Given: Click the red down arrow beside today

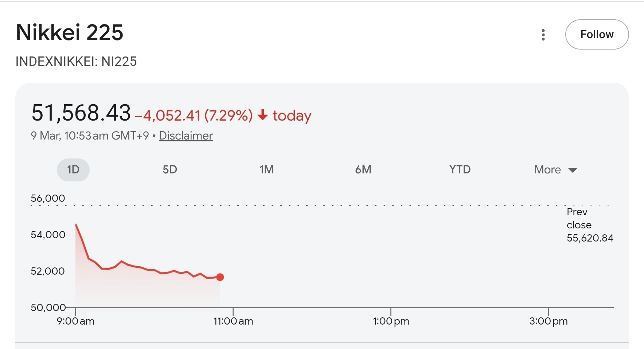Looking at the screenshot, I should [x=262, y=115].
